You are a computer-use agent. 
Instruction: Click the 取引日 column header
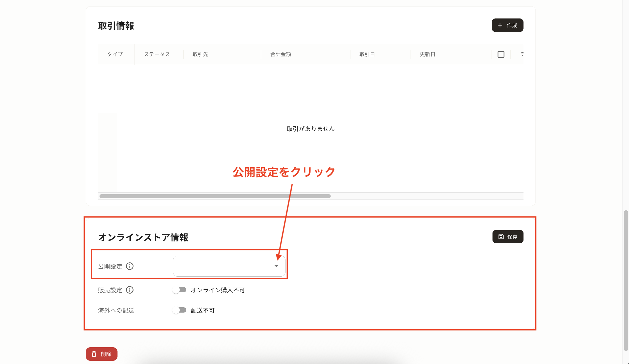point(367,54)
